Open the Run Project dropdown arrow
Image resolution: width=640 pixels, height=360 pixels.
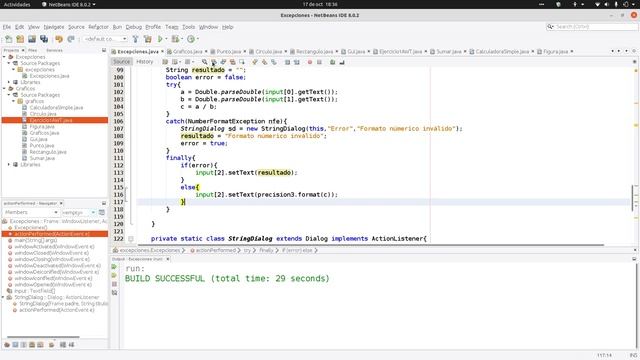pos(166,39)
